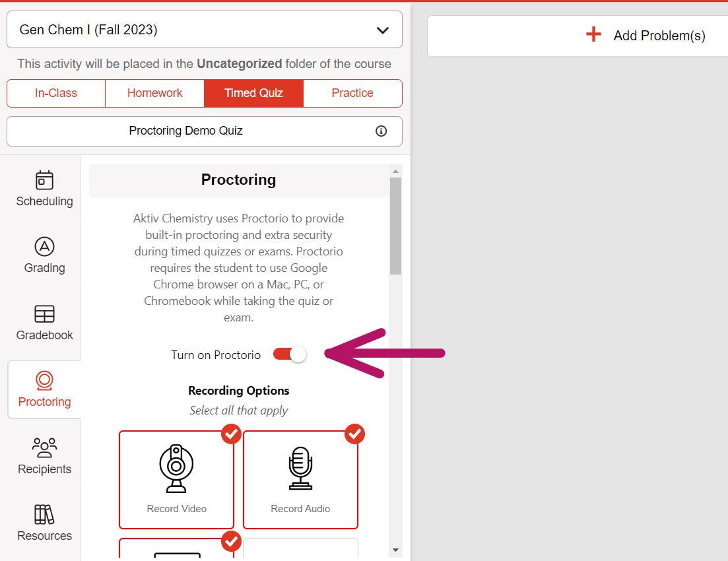This screenshot has width=728, height=561.
Task: Click the scrollbar down arrow
Action: click(396, 549)
